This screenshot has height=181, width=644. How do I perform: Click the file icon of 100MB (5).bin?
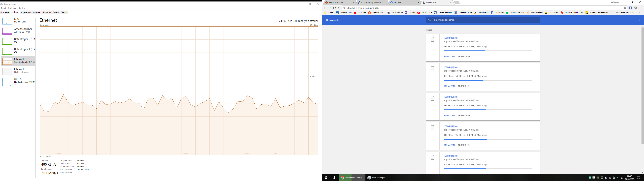(433, 40)
